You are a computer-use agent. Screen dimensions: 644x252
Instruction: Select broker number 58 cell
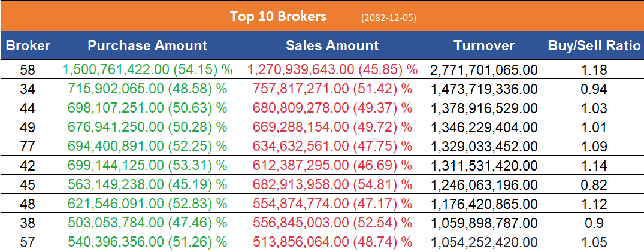[28, 70]
